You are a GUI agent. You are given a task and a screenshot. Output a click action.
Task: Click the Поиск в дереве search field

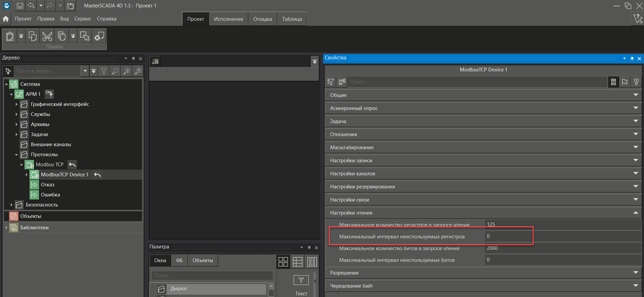tap(47, 71)
